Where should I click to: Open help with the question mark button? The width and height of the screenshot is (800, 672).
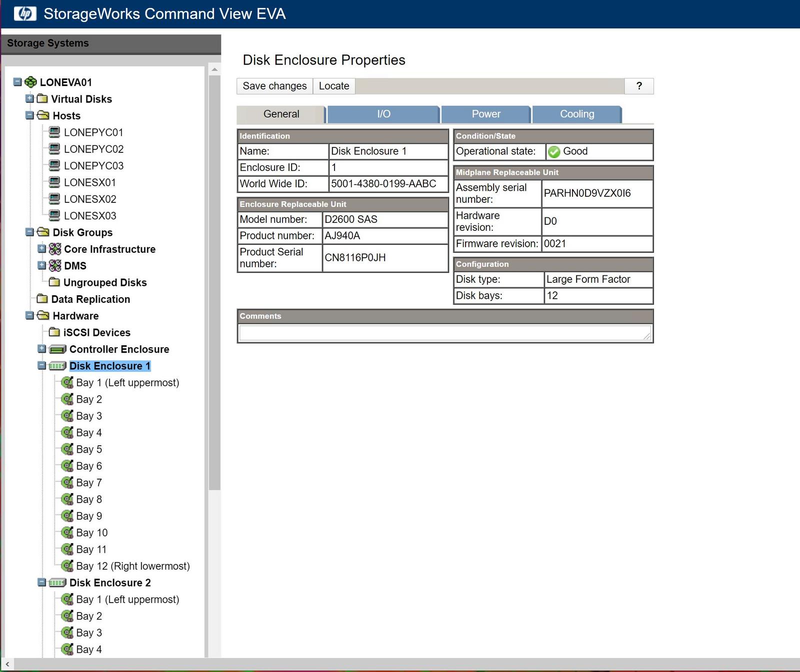tap(639, 86)
